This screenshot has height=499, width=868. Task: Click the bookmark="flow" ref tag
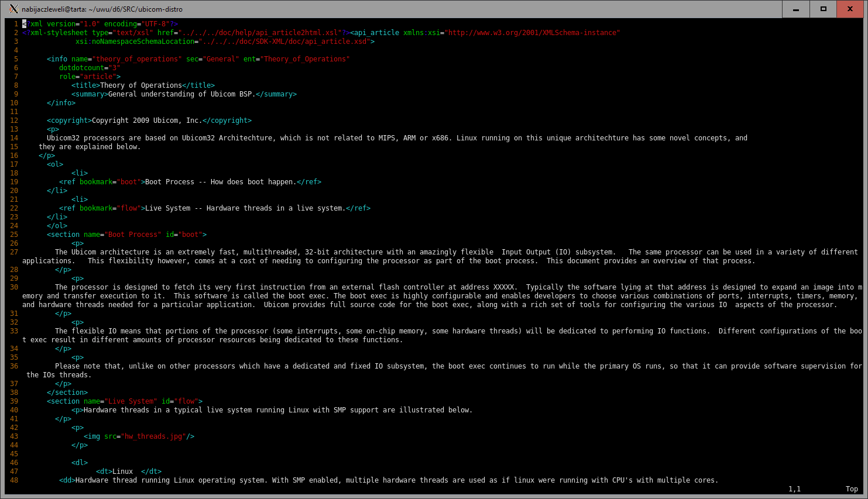(x=100, y=208)
